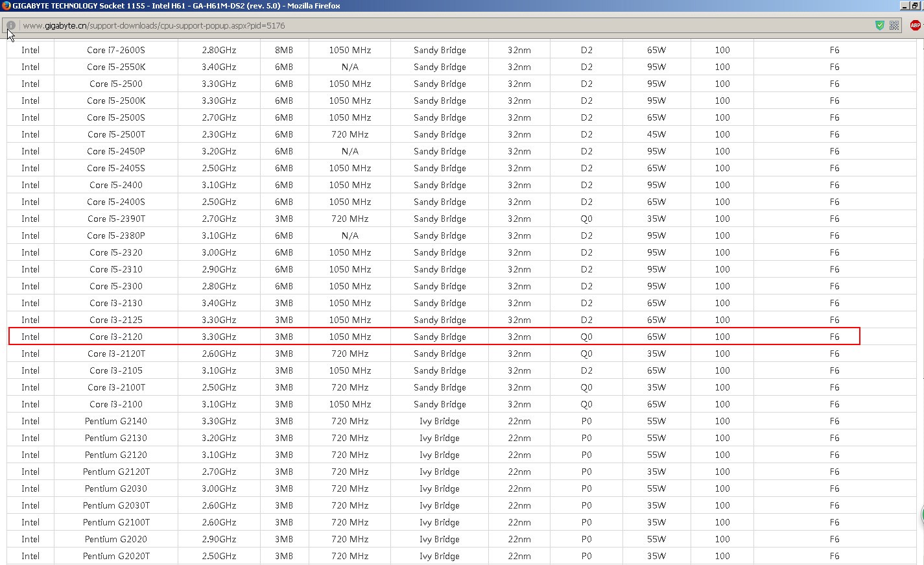Minimize the Firefox popup window
This screenshot has width=924, height=565.
click(905, 6)
